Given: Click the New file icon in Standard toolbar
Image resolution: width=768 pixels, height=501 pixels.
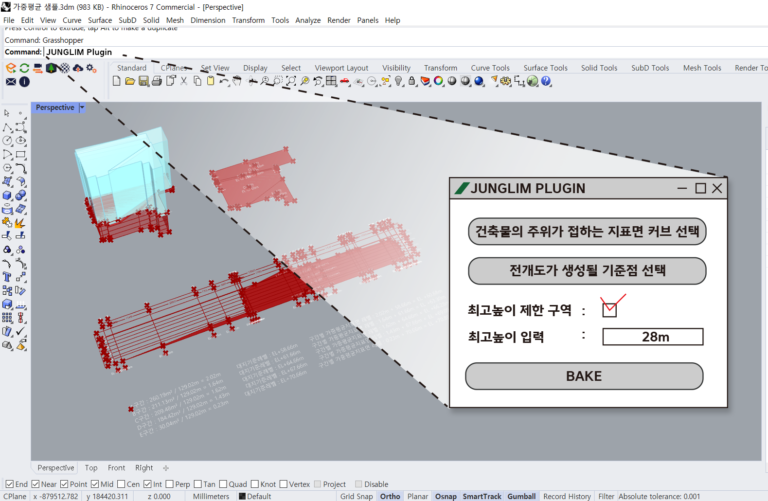Looking at the screenshot, I should point(116,81).
